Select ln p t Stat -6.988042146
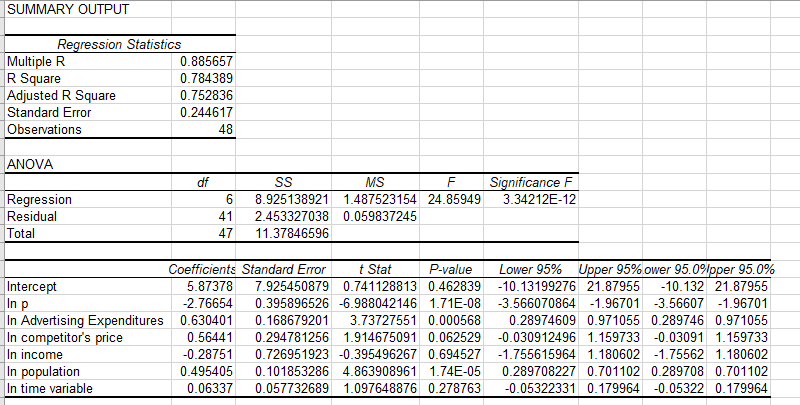The image size is (800, 405). pyautogui.click(x=378, y=303)
